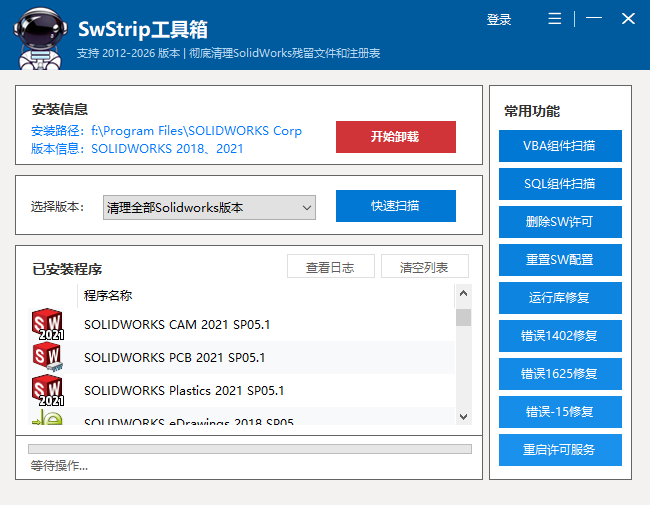Click the progress bar above 等待操作

point(250,449)
